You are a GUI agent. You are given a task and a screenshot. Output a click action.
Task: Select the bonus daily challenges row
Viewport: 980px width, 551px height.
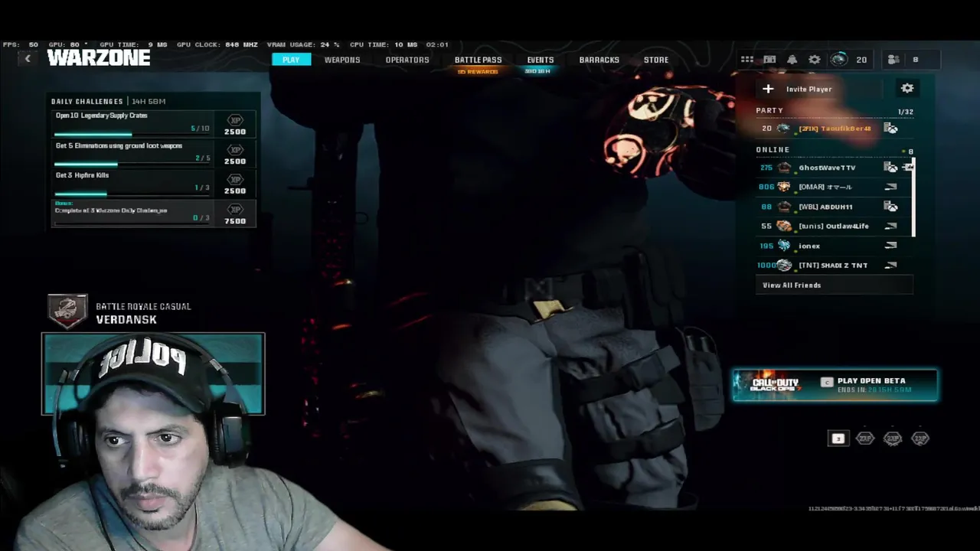(x=152, y=214)
